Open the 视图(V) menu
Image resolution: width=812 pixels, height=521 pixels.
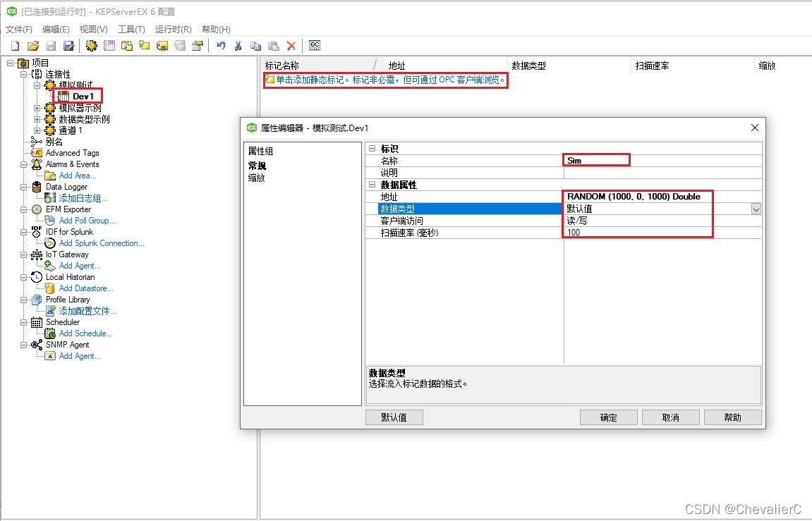[94, 30]
